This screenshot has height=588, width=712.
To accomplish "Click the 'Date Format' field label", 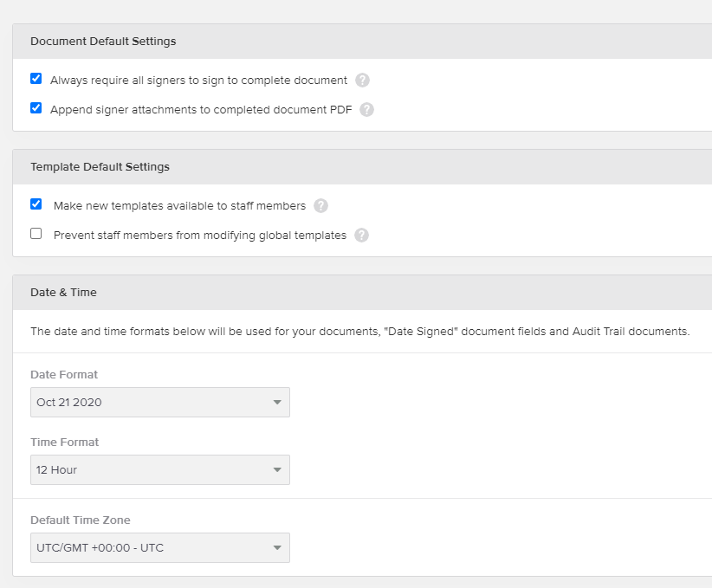I will pos(64,375).
